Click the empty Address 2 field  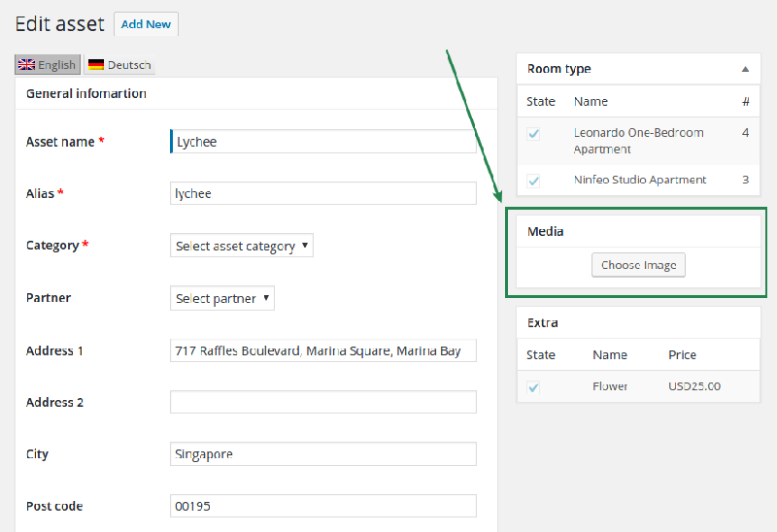point(323,402)
